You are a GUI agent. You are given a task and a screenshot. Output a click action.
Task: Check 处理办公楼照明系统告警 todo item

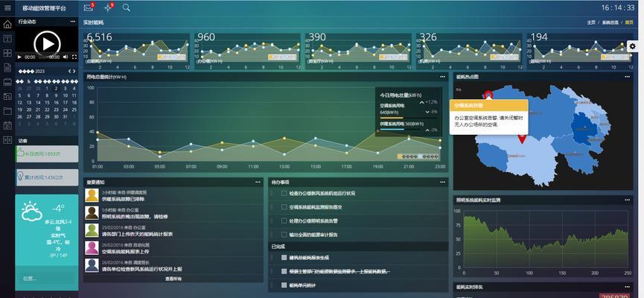(284, 221)
